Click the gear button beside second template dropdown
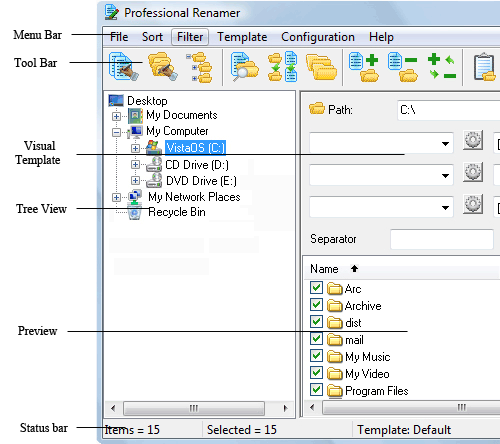Screen dimensions: 500x444 (473, 172)
